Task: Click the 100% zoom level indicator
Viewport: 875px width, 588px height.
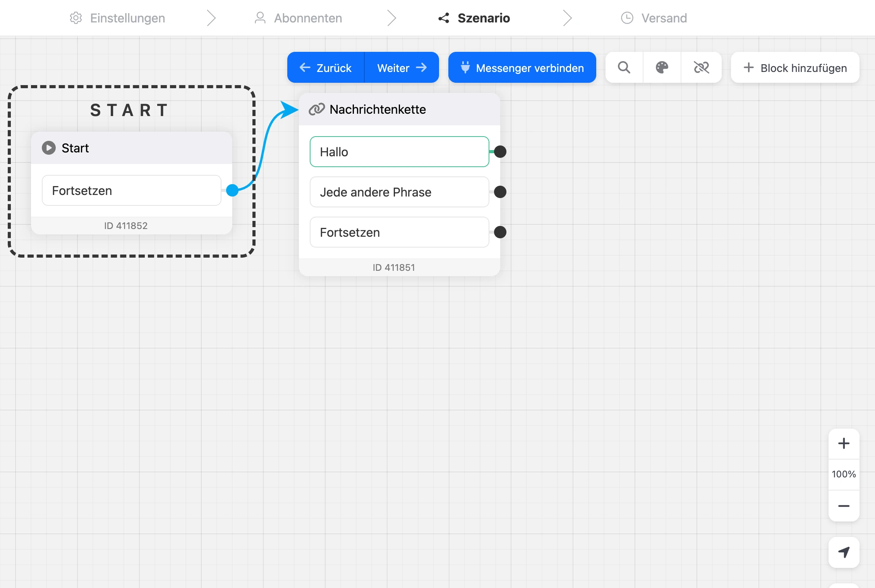Action: point(844,474)
